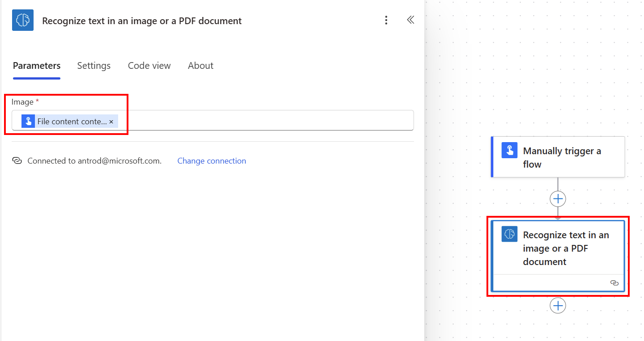
Task: View the About tab
Action: (200, 65)
